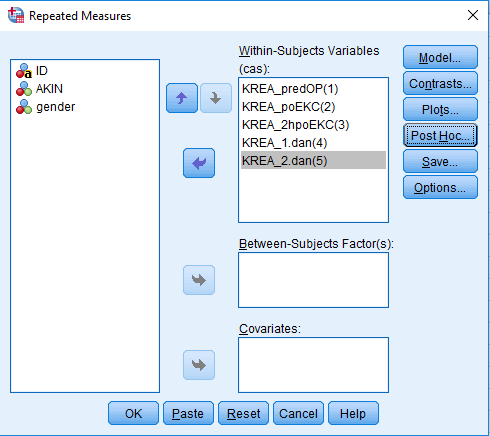The width and height of the screenshot is (490, 436).
Task: Open the Options... dialog
Action: point(440,187)
